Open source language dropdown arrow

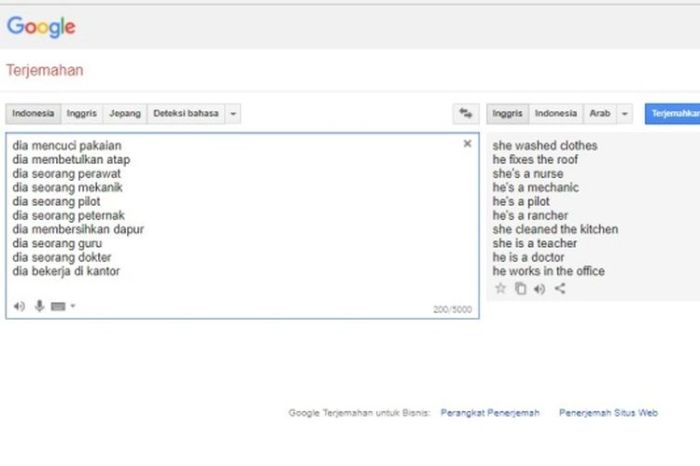[x=233, y=113]
